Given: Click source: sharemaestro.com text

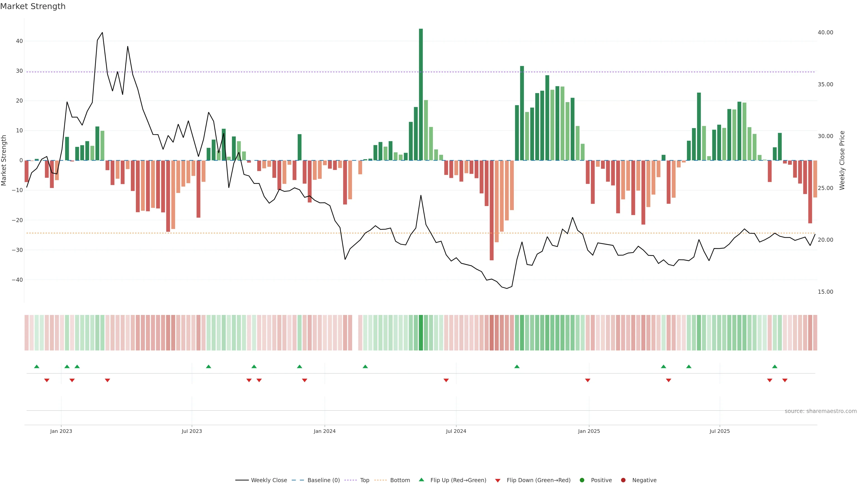Looking at the screenshot, I should pyautogui.click(x=821, y=411).
